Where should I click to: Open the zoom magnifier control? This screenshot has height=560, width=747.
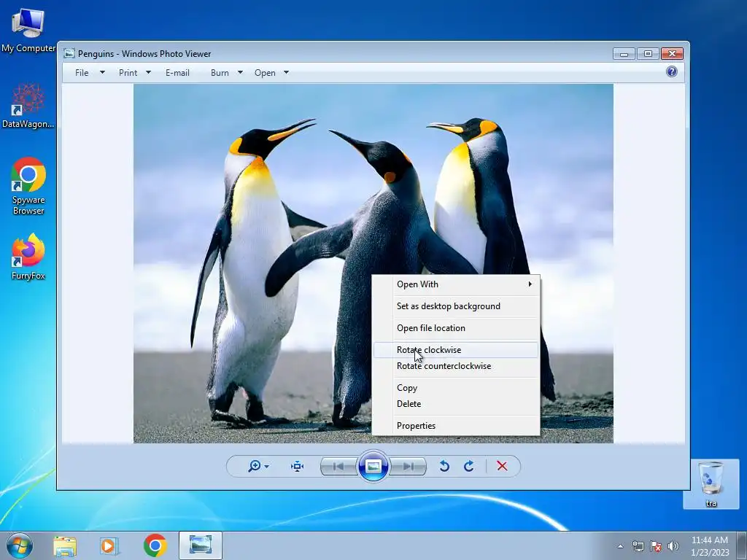coord(254,466)
